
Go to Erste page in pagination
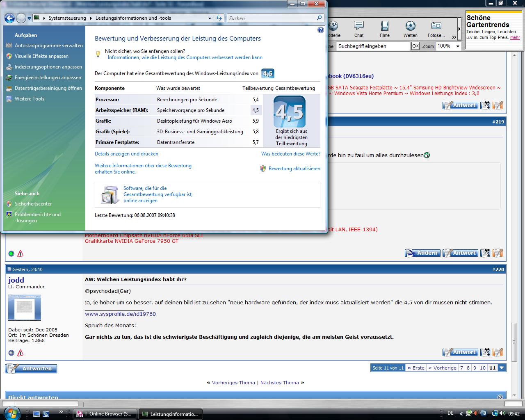click(x=416, y=368)
